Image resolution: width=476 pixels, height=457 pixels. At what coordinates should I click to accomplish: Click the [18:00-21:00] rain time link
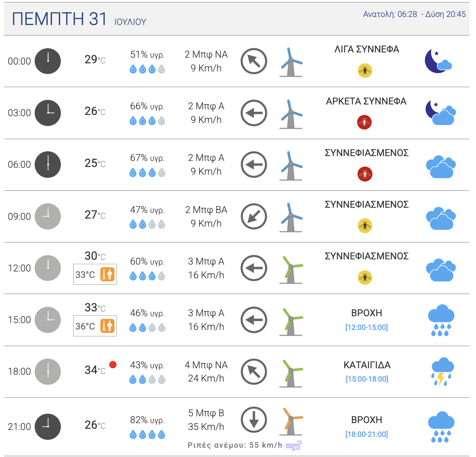[367, 434]
